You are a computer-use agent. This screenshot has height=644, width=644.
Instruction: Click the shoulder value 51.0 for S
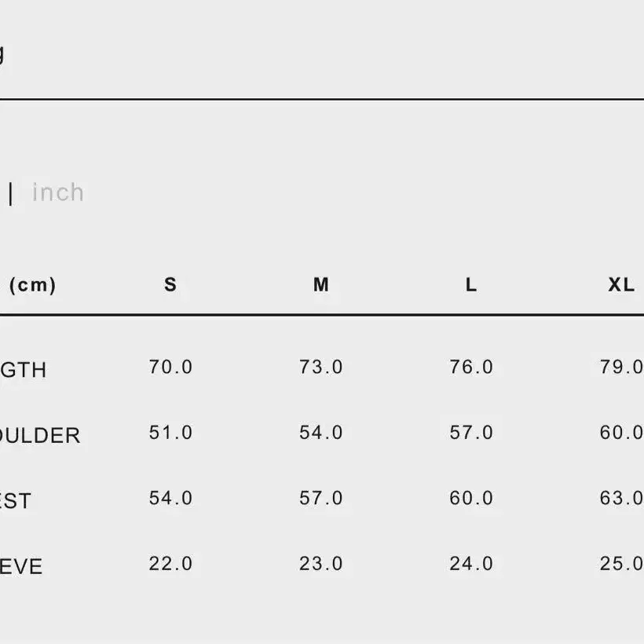tap(170, 433)
